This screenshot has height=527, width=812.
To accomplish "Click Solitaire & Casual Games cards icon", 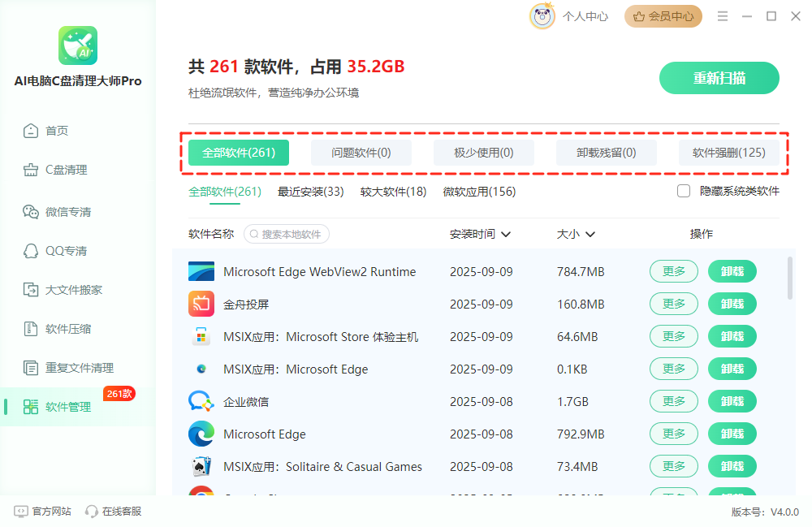I will [201, 466].
